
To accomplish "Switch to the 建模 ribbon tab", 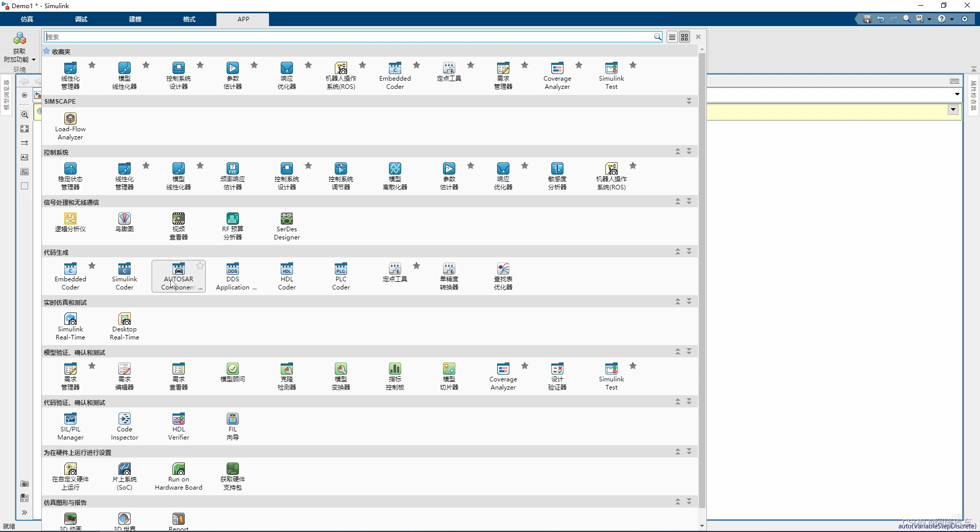I will (x=135, y=19).
